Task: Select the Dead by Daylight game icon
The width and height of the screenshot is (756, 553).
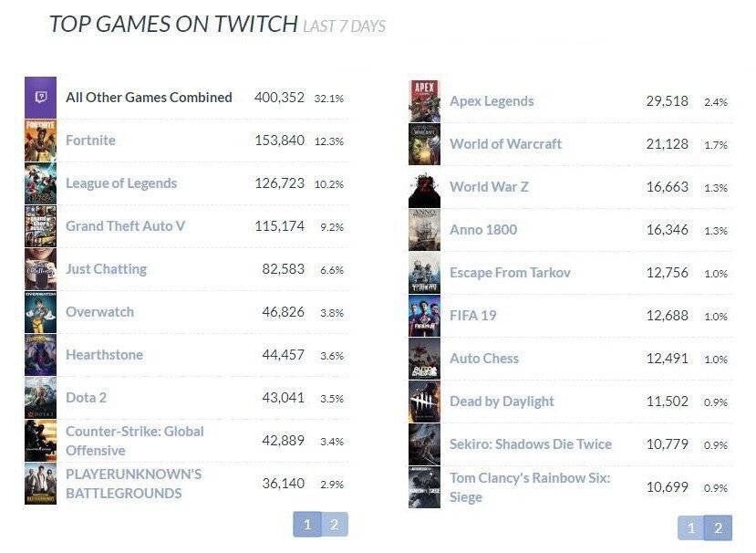Action: tap(424, 402)
